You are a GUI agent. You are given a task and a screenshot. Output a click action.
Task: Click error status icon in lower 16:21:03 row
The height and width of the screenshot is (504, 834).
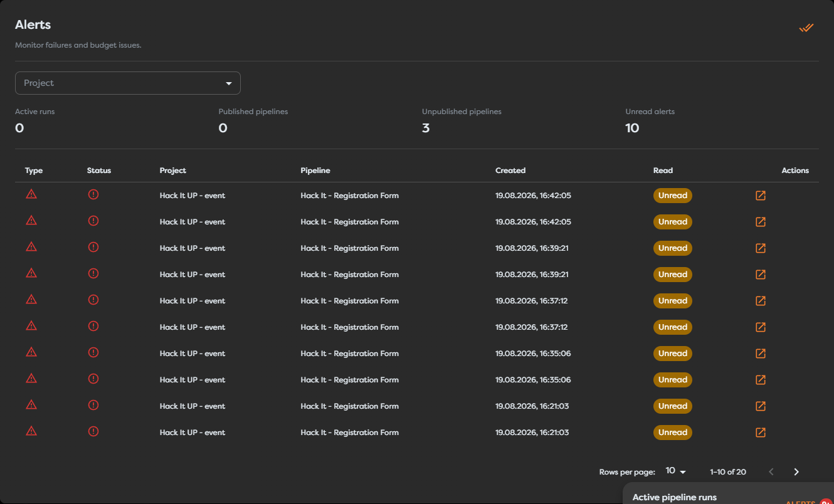point(93,431)
